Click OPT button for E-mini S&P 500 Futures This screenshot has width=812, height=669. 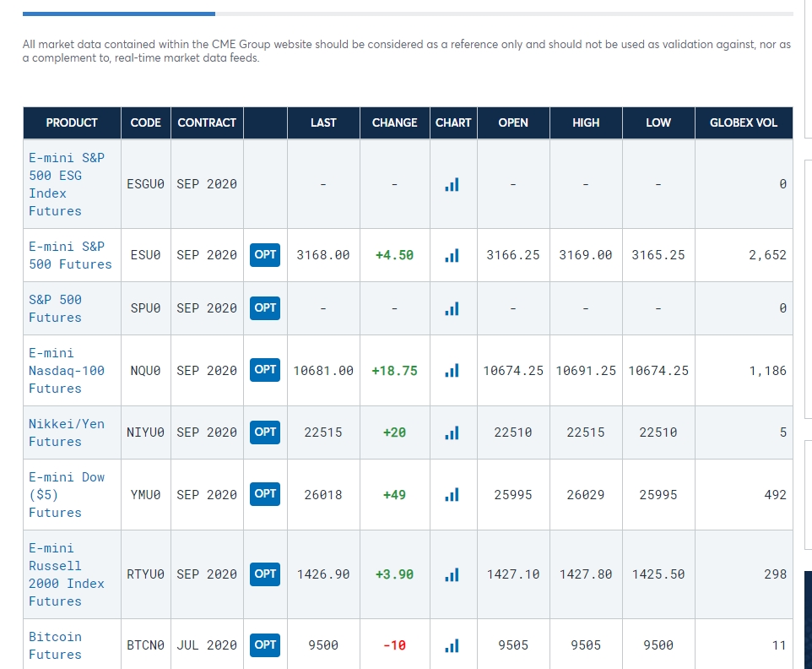click(x=265, y=255)
